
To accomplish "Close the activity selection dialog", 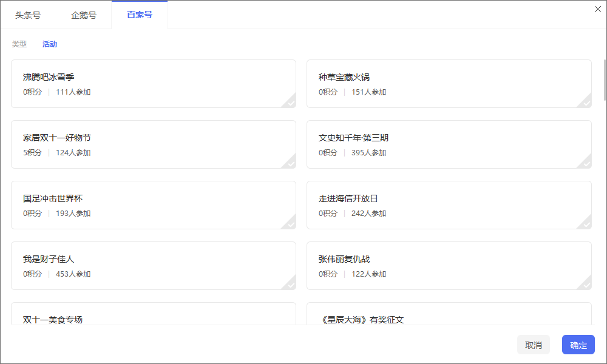I will tap(597, 8).
